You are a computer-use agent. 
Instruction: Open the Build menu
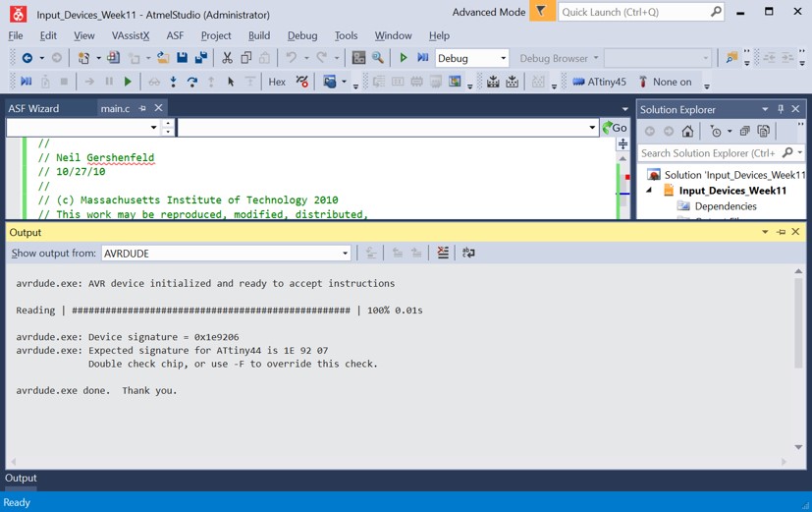(259, 35)
